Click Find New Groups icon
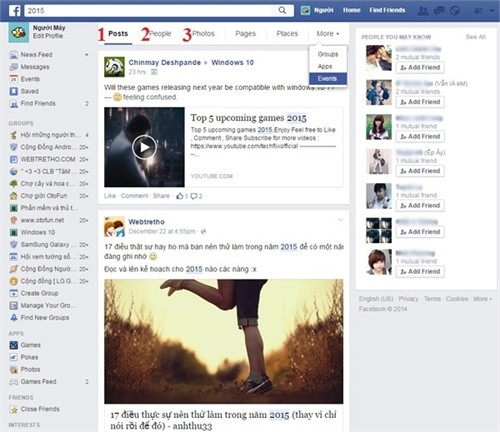 (13, 318)
